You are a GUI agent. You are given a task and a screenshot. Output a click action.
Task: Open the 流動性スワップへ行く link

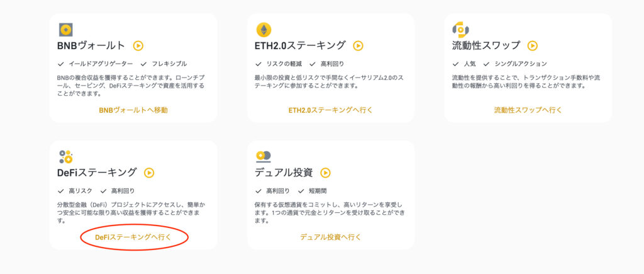pos(528,110)
